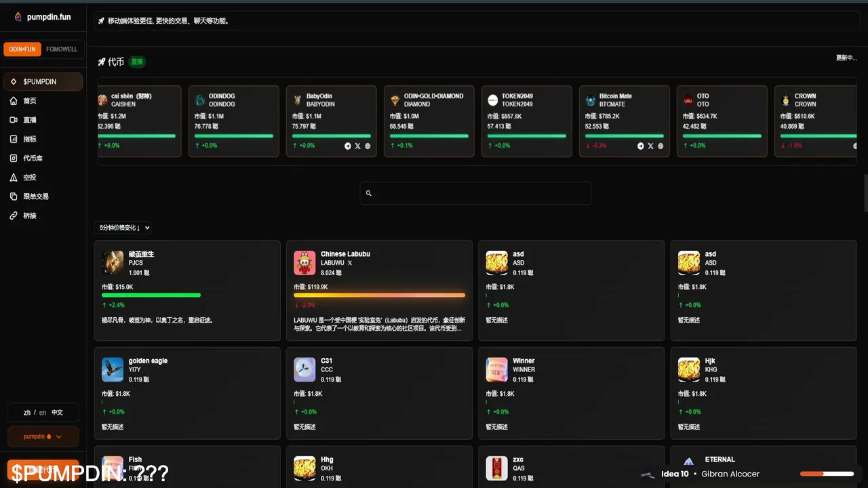868x488 pixels.
Task: Click the CROWN token avatar
Action: coord(786,100)
